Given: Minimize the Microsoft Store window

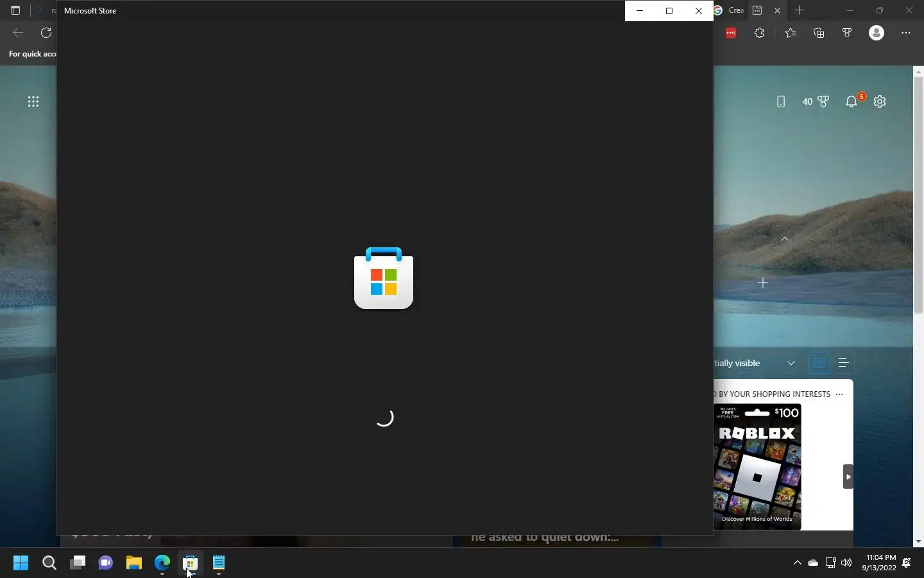Looking at the screenshot, I should click(640, 11).
